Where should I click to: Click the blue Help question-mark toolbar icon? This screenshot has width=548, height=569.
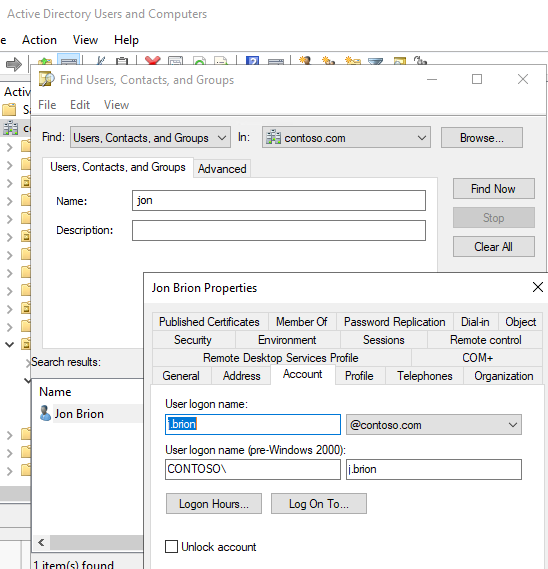[x=252, y=61]
